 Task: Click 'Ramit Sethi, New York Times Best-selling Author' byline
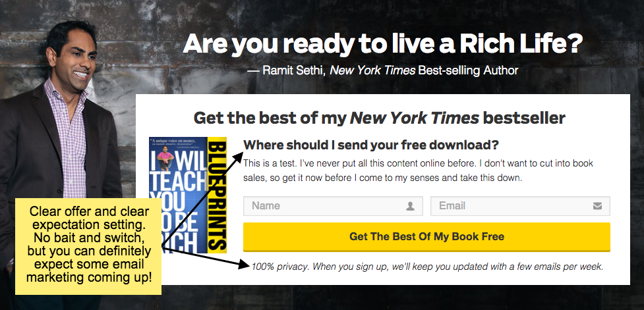[x=383, y=70]
